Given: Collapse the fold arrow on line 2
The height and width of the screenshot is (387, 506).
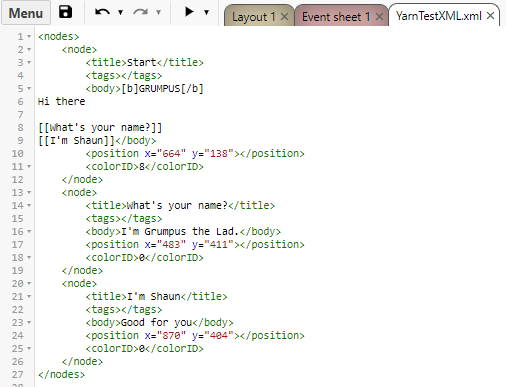Looking at the screenshot, I should 29,50.
